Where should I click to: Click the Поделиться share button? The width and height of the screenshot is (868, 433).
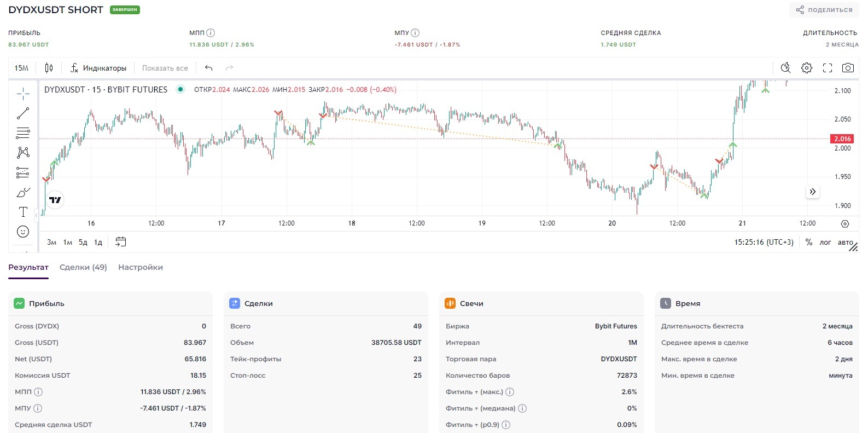point(824,10)
